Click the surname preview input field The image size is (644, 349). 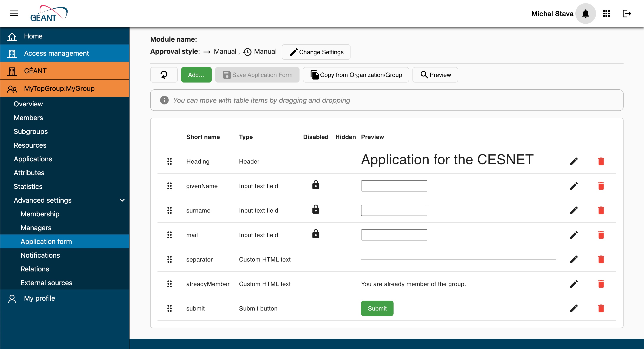[394, 210]
